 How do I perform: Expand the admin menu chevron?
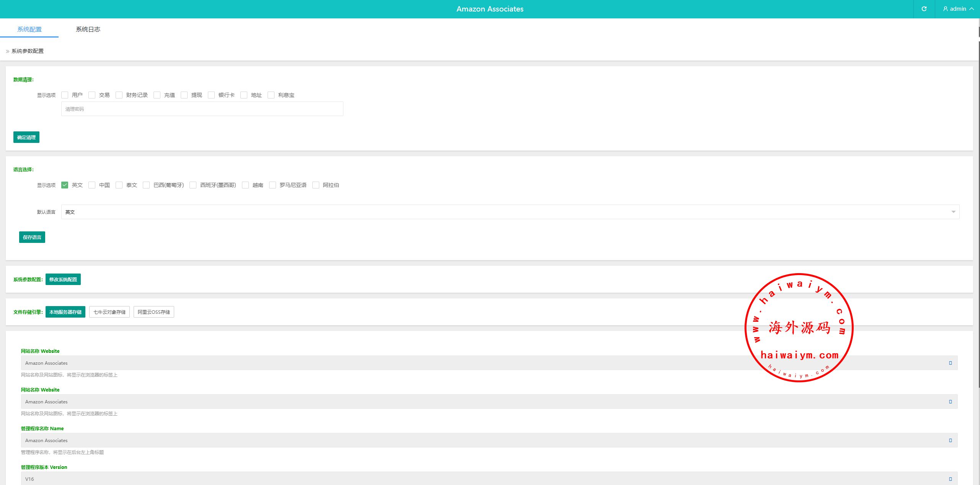[972, 9]
